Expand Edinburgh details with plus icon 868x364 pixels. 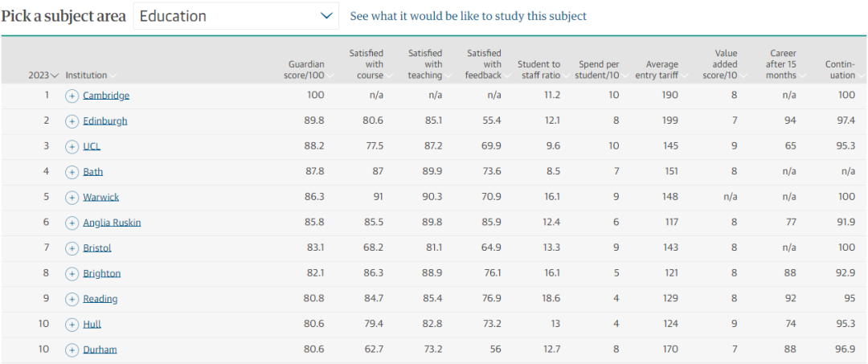(72, 121)
